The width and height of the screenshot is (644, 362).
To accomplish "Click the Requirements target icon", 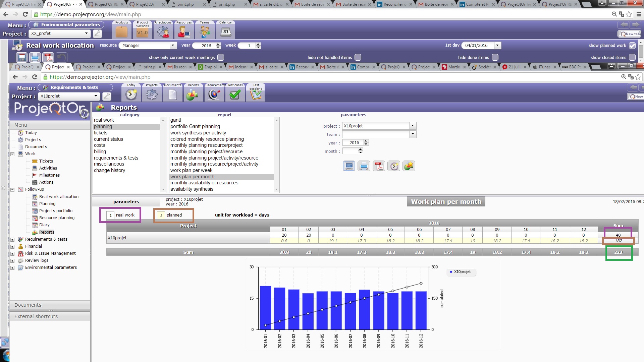I will coord(214,95).
